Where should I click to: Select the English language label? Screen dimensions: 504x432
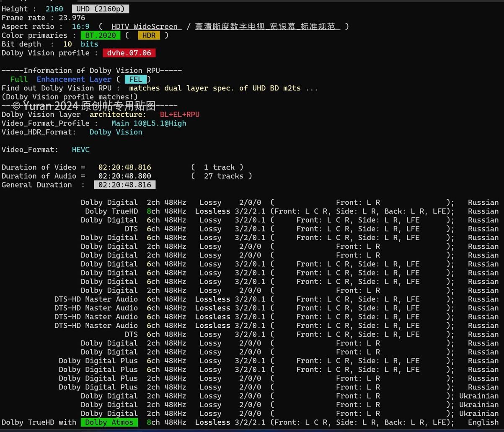[483, 422]
